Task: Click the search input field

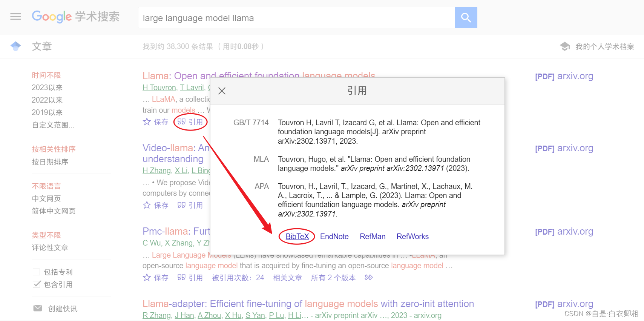Action: (296, 18)
